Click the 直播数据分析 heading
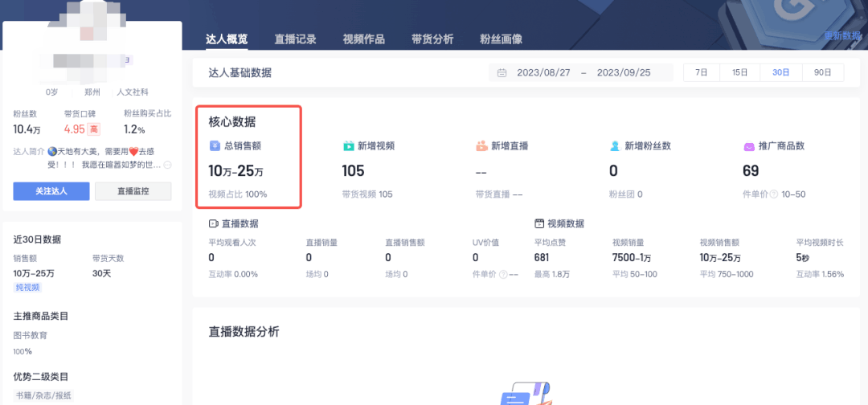868x405 pixels. point(244,332)
